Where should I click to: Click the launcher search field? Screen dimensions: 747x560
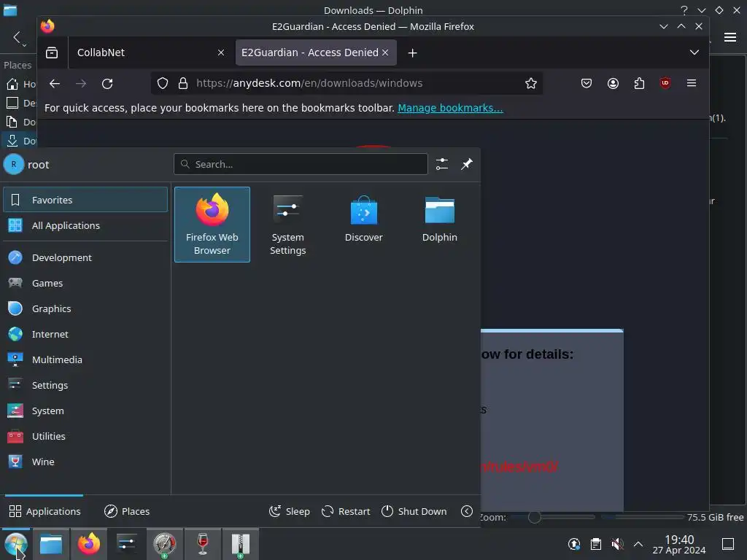pos(301,164)
